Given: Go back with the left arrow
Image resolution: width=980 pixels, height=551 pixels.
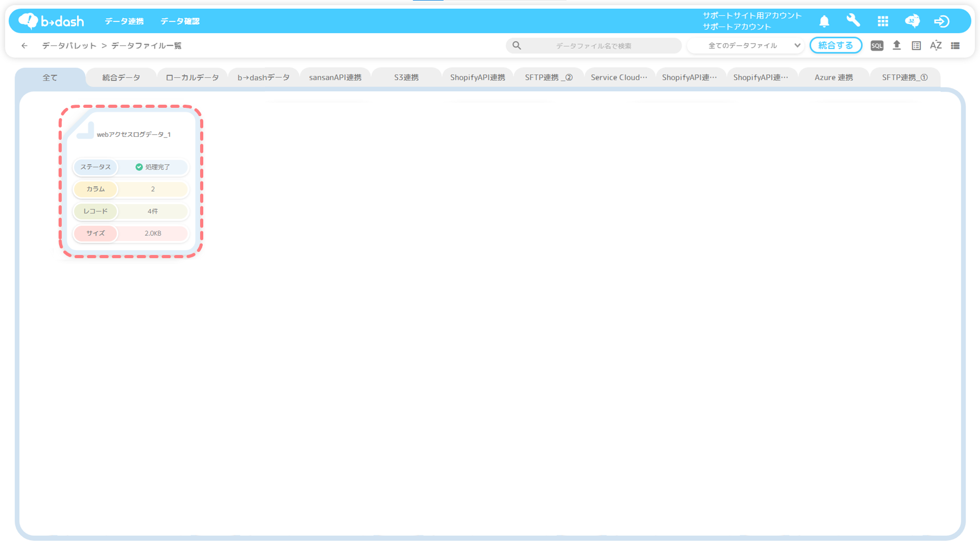Looking at the screenshot, I should point(24,46).
